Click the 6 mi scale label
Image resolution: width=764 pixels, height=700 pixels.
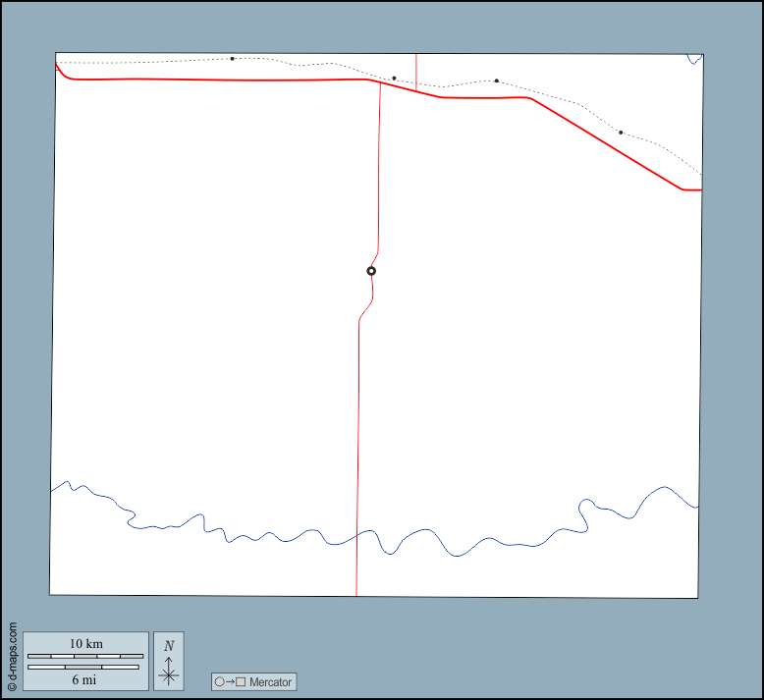tap(85, 679)
